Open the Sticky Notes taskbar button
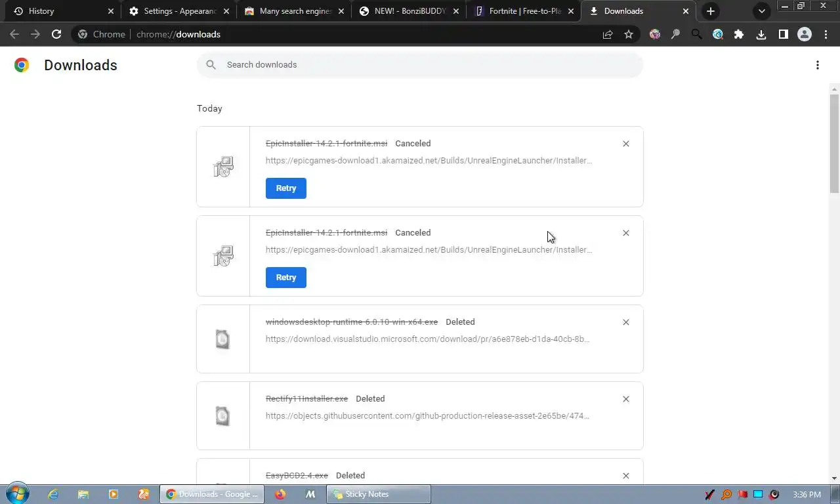Screen dimensions: 840x504 [379, 494]
